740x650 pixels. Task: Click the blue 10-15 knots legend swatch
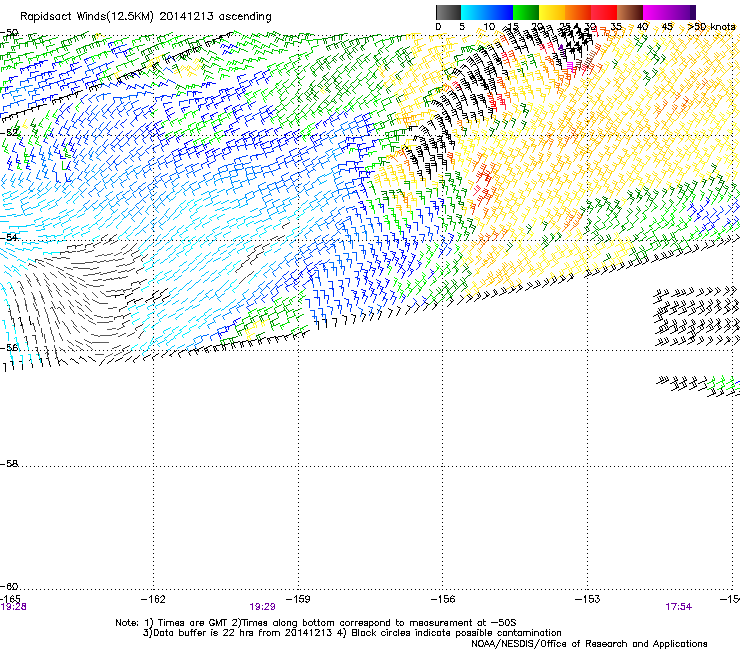point(500,12)
